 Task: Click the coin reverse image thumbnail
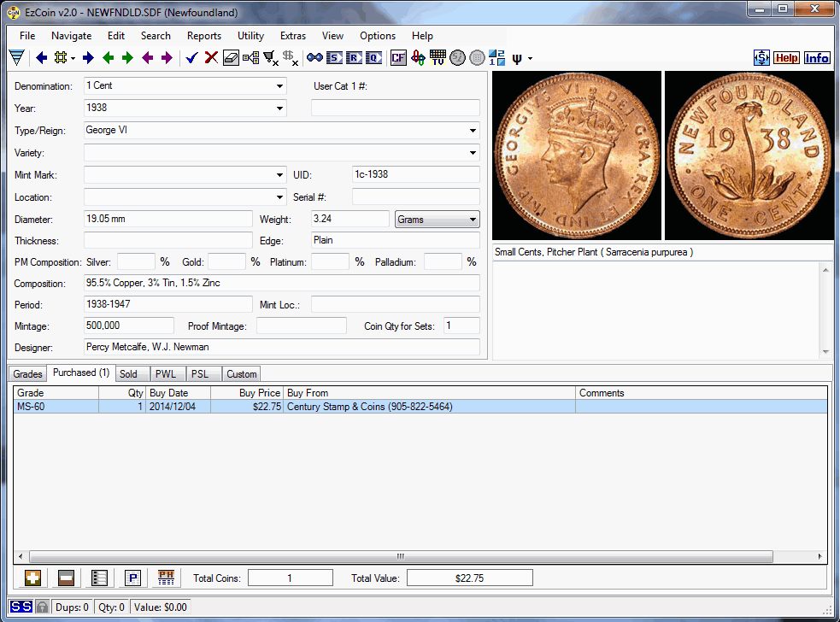[x=749, y=155]
